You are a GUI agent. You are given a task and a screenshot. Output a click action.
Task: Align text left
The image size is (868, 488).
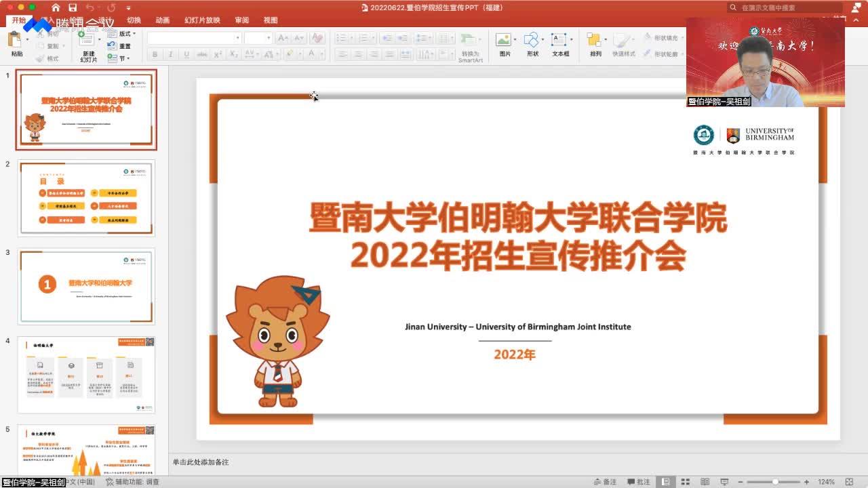tap(342, 54)
